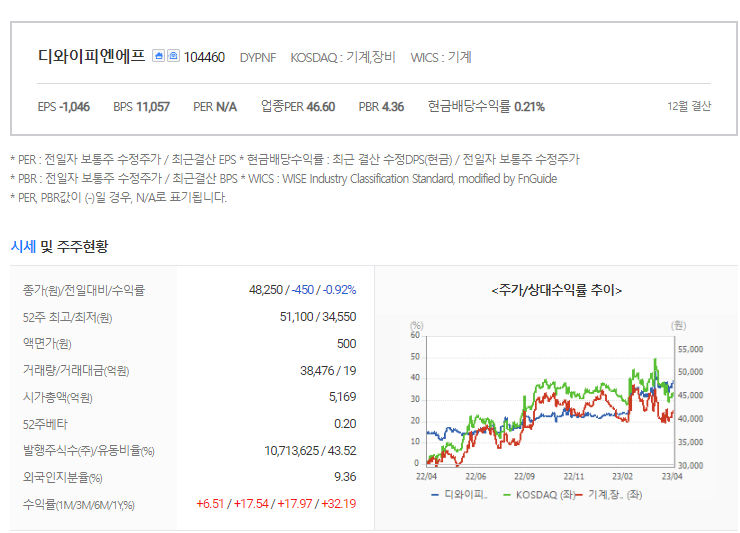Select the PBR value 4.36
Screen dimensions: 740x533
[393, 107]
